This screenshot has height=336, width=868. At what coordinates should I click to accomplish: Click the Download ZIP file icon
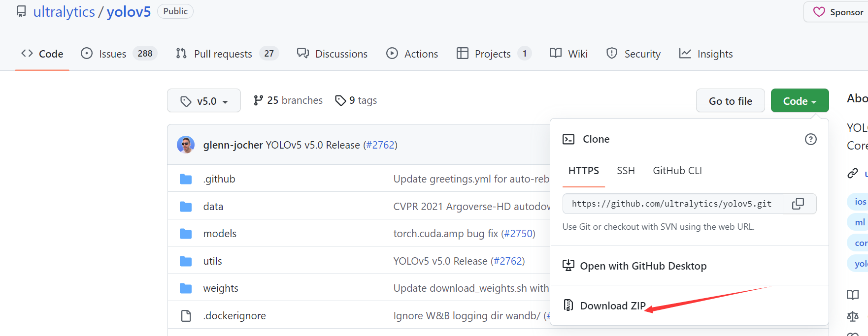[568, 305]
